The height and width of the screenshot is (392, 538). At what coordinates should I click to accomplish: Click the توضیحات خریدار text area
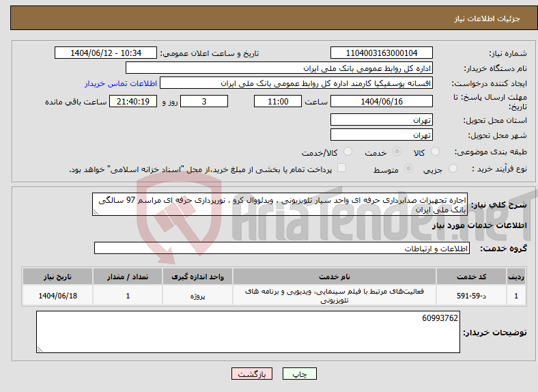248,332
